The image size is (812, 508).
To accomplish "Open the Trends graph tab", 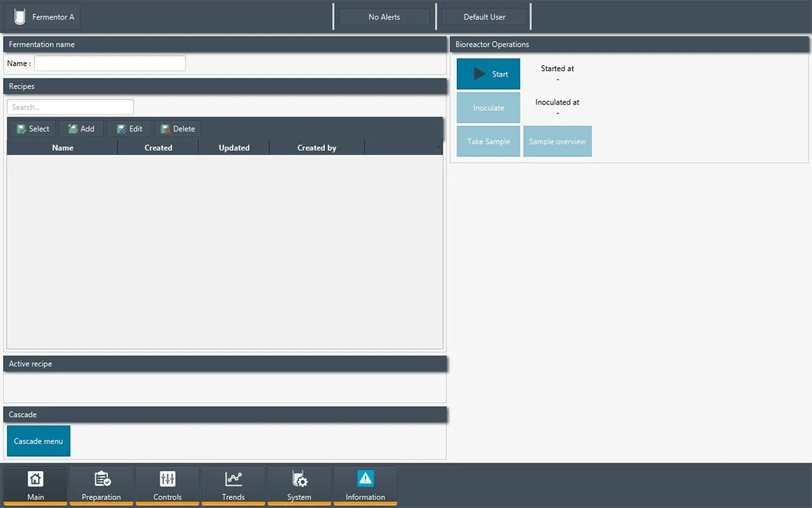I will click(x=233, y=486).
